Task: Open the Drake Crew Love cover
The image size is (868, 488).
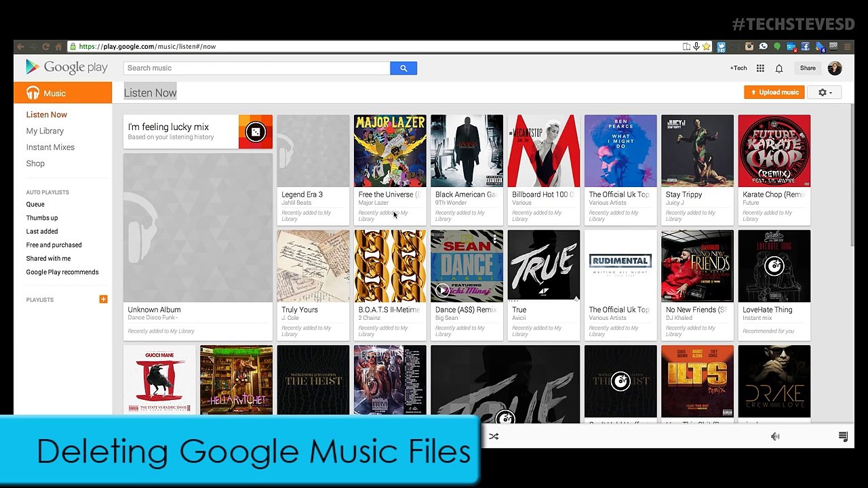Action: [x=774, y=381]
